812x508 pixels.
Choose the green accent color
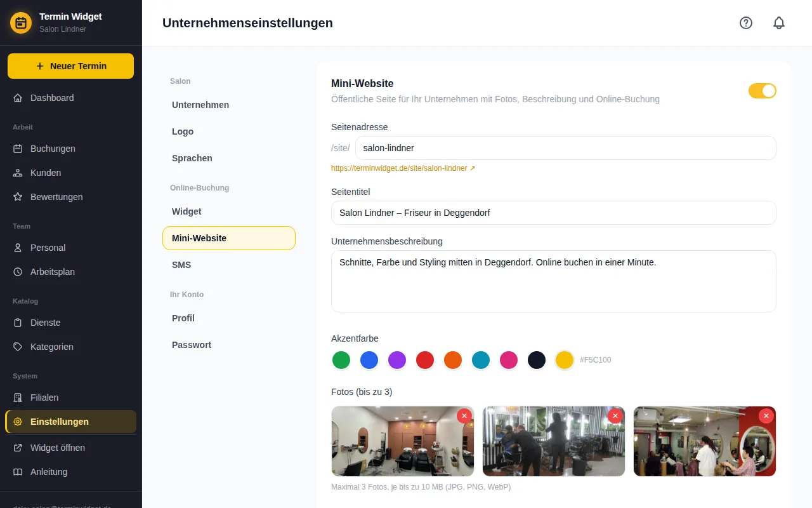341,360
